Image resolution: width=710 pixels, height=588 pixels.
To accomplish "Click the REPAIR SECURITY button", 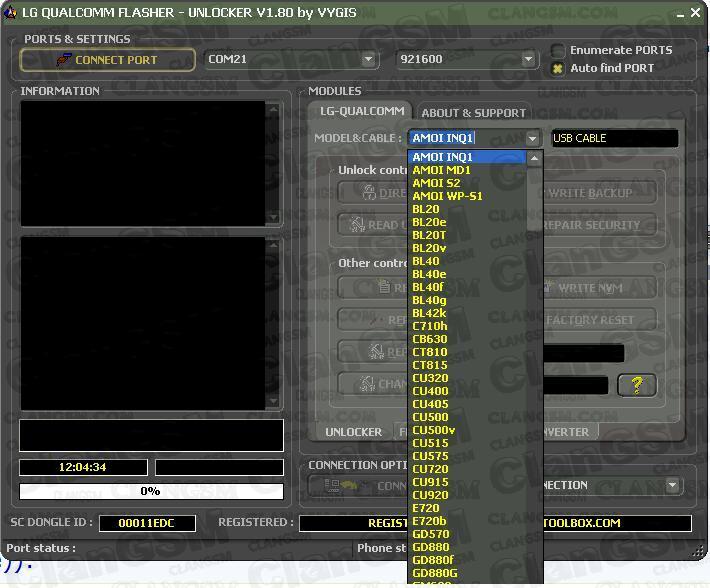I will (x=599, y=225).
